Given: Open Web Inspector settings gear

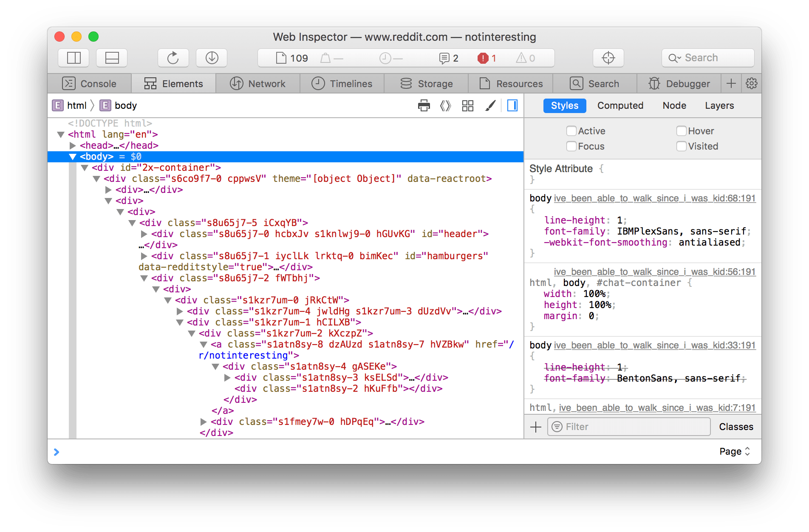Looking at the screenshot, I should [x=752, y=84].
